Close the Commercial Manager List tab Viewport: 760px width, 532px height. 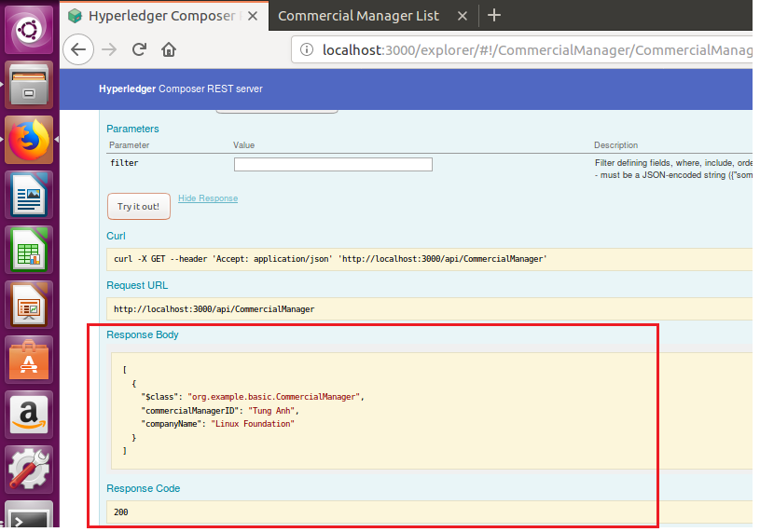pos(463,16)
